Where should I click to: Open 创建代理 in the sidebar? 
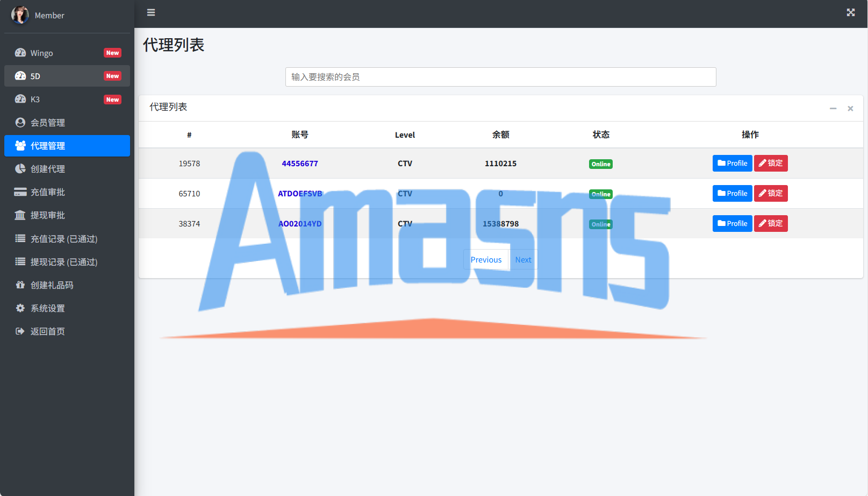pos(67,168)
